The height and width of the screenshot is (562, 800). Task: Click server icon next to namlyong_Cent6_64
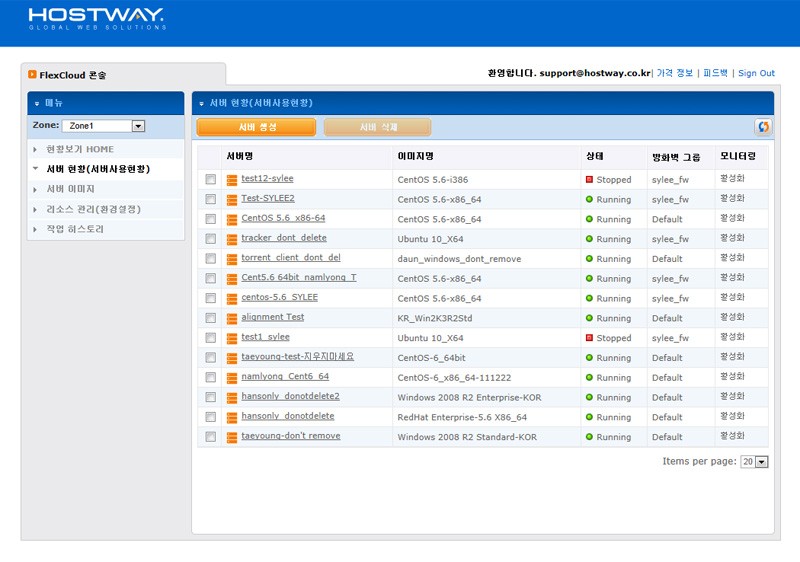click(232, 378)
